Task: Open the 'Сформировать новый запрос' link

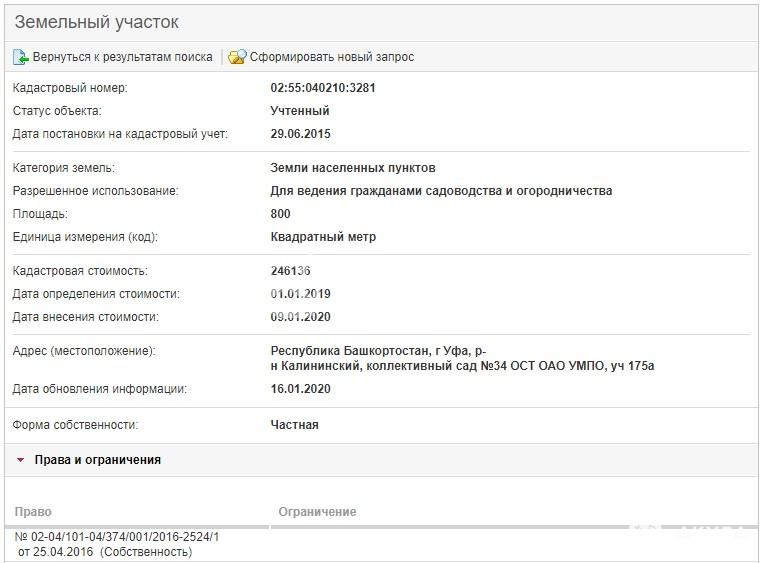Action: 332,57
